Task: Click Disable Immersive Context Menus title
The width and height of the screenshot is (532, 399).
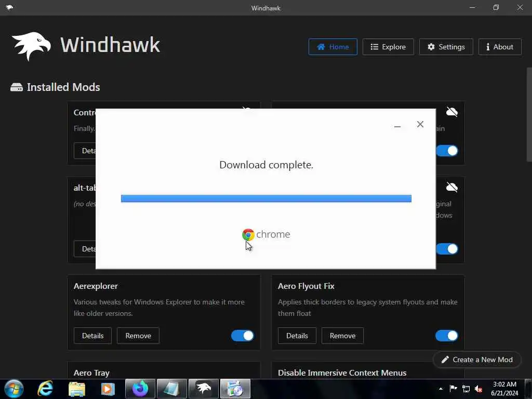Action: [342, 373]
